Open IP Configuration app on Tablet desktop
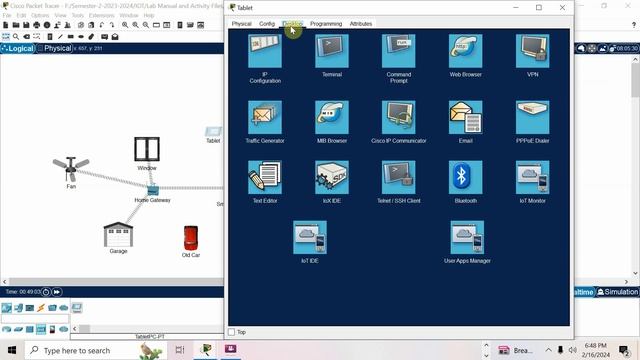The image size is (640, 360). tap(264, 51)
